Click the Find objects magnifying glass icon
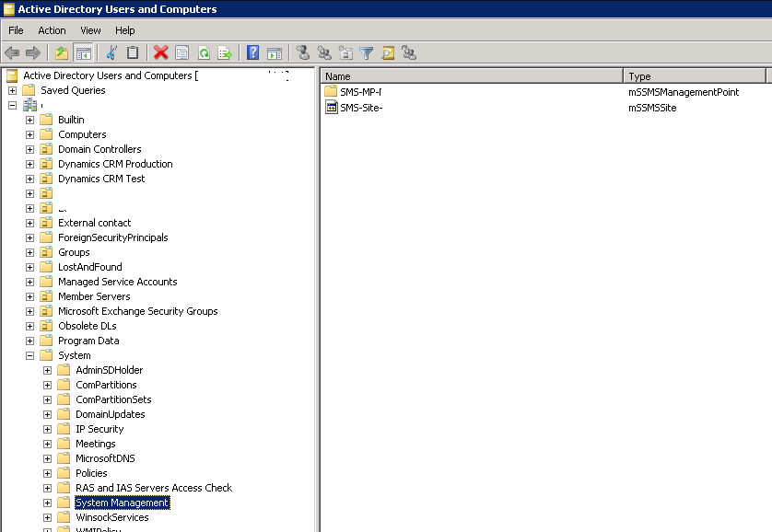The width and height of the screenshot is (772, 532). click(390, 52)
